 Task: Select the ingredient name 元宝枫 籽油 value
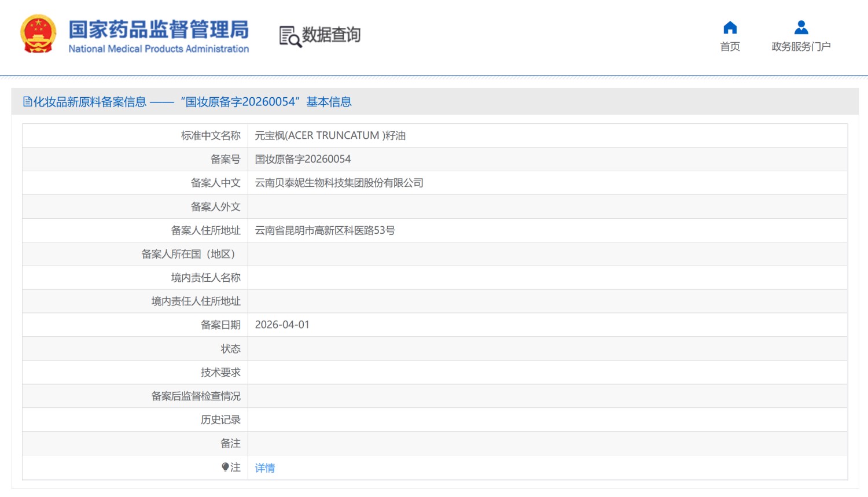click(330, 135)
